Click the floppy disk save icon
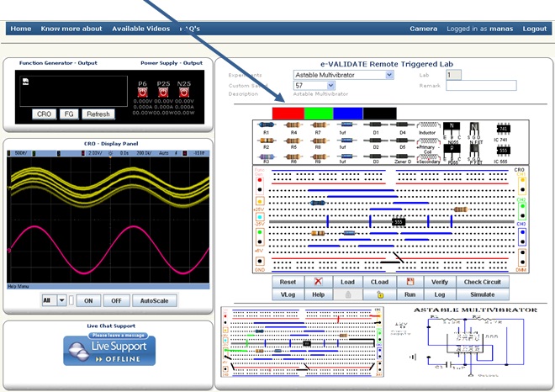Screen dimensions: 555x392 (410, 283)
